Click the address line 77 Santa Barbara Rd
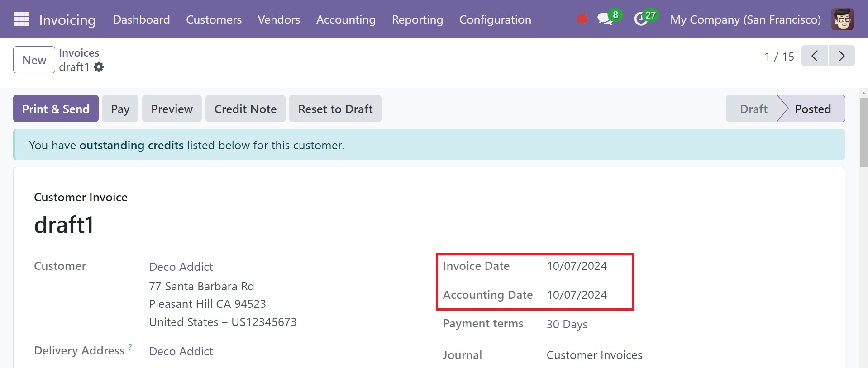Viewport: 868px width, 368px height. (x=201, y=286)
